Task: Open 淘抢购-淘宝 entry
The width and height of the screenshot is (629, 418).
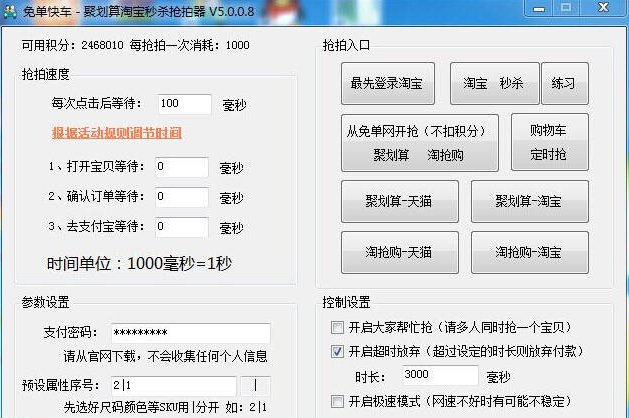Action: pos(530,252)
